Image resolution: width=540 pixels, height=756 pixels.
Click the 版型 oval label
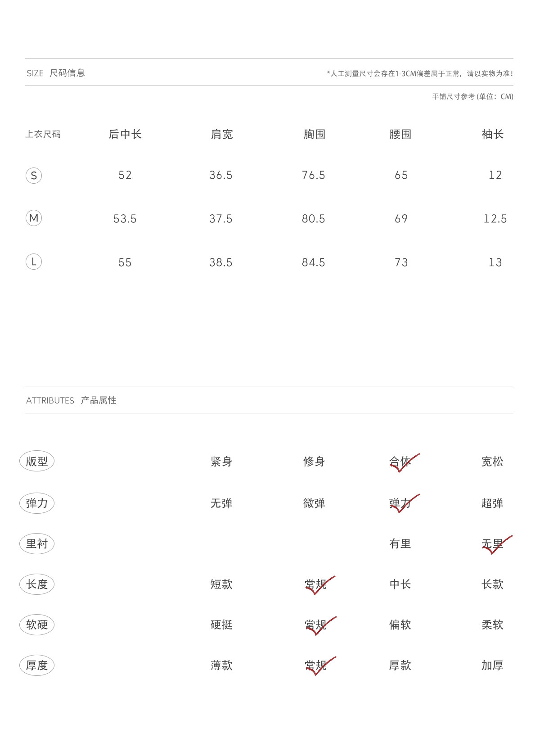point(37,461)
